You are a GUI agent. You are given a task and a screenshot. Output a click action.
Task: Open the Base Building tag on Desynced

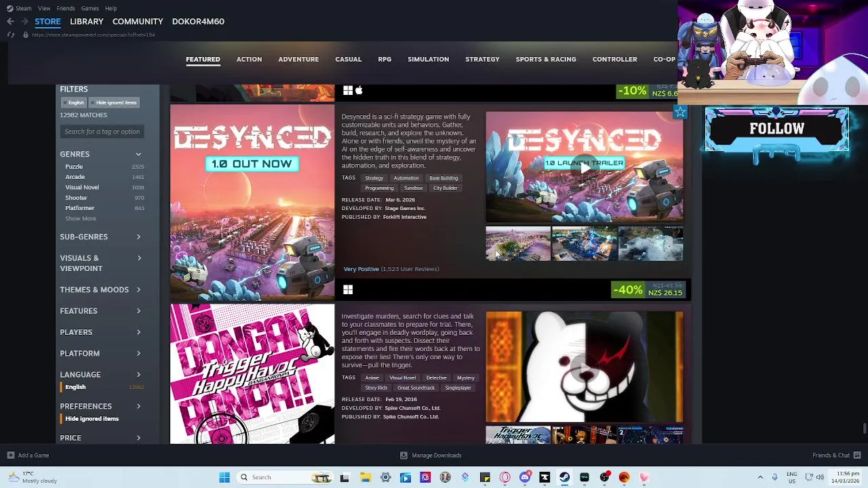tap(443, 178)
